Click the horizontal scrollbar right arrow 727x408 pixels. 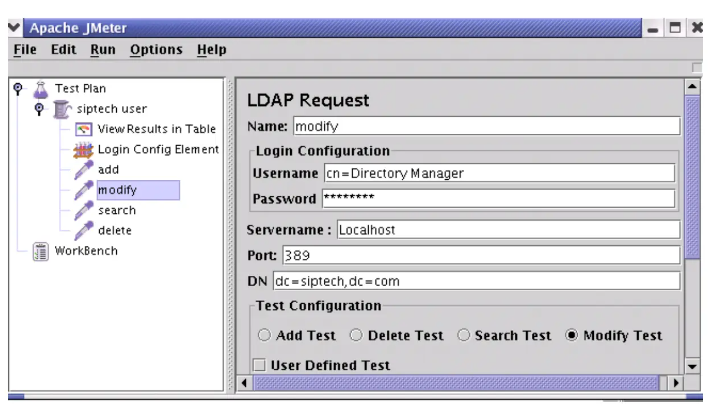click(676, 383)
